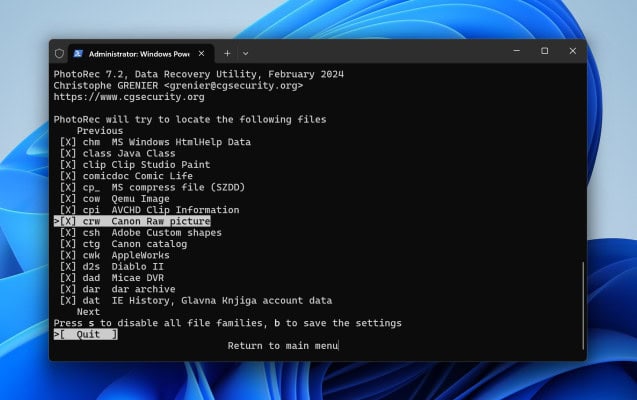Viewport: 637px width, 400px height.
Task: Maximize the terminal window
Action: [x=545, y=51]
